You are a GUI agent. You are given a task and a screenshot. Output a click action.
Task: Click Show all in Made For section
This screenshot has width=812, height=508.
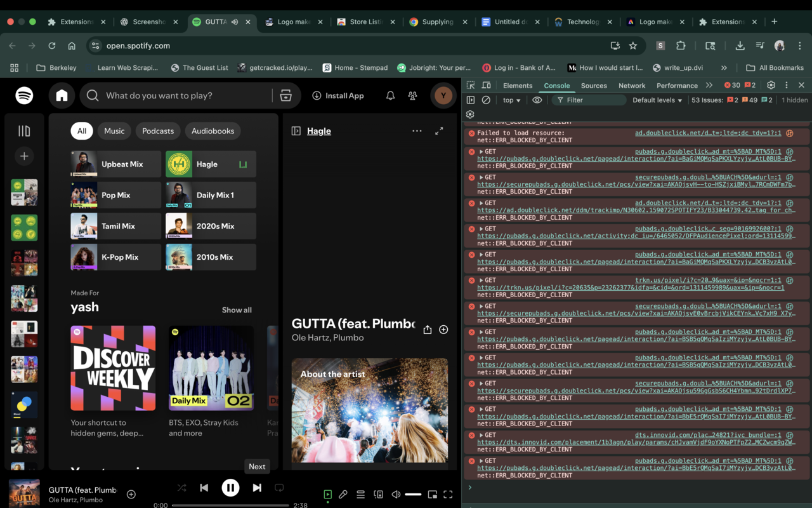click(x=237, y=310)
